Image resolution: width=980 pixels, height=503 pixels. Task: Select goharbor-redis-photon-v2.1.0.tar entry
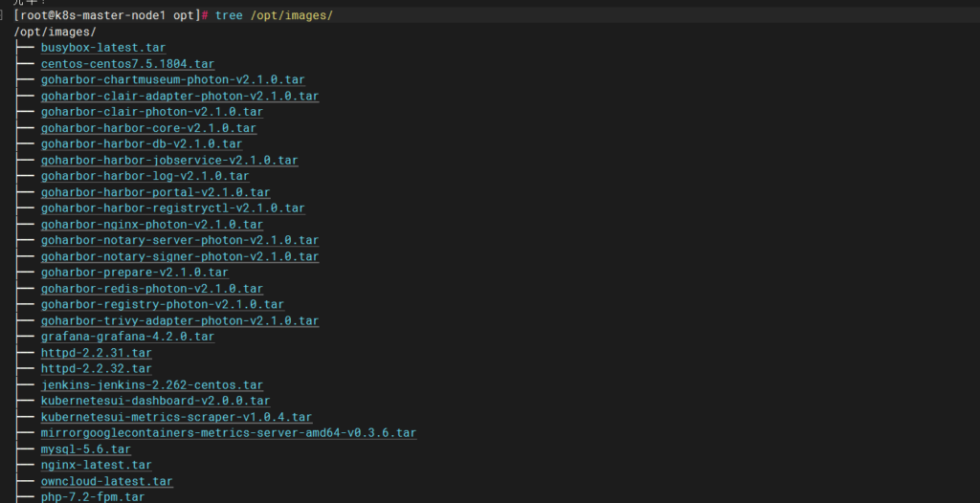point(151,289)
